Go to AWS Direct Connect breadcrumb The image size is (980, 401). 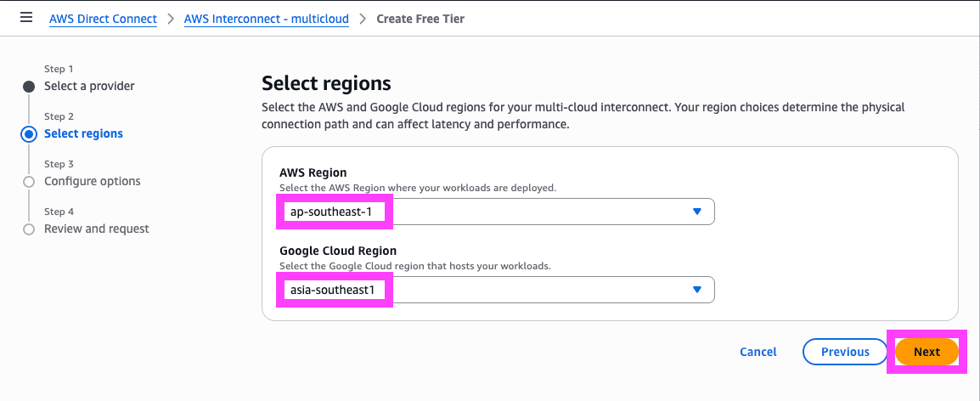coord(103,19)
